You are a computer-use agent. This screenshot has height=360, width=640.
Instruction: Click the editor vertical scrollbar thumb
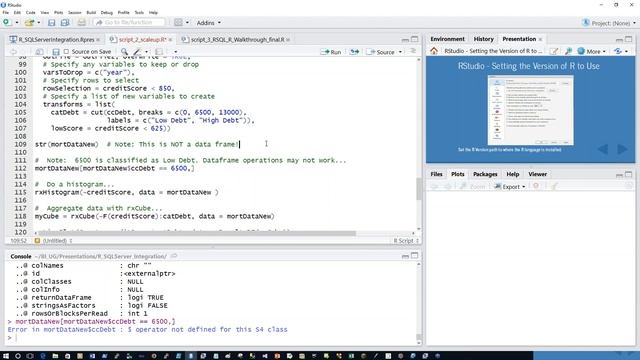pyautogui.click(x=418, y=189)
